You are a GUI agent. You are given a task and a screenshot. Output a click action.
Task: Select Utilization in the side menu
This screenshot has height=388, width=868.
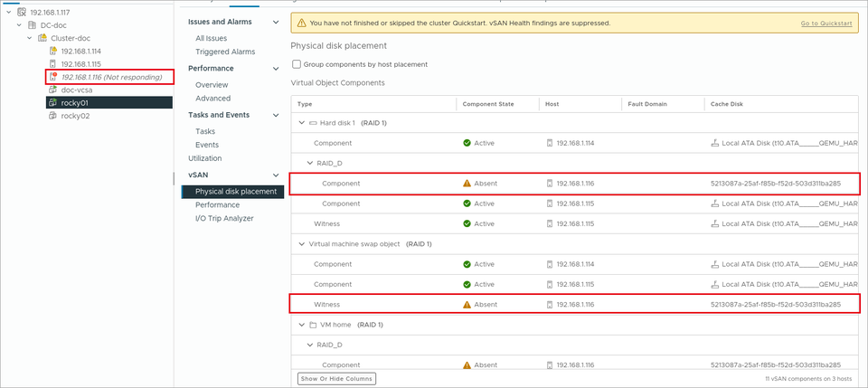tap(205, 158)
